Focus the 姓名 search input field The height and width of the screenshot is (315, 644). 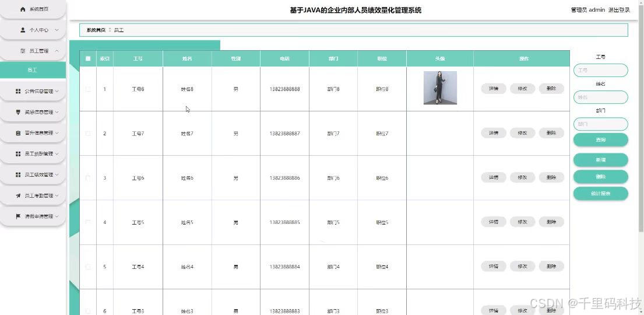[x=600, y=97]
